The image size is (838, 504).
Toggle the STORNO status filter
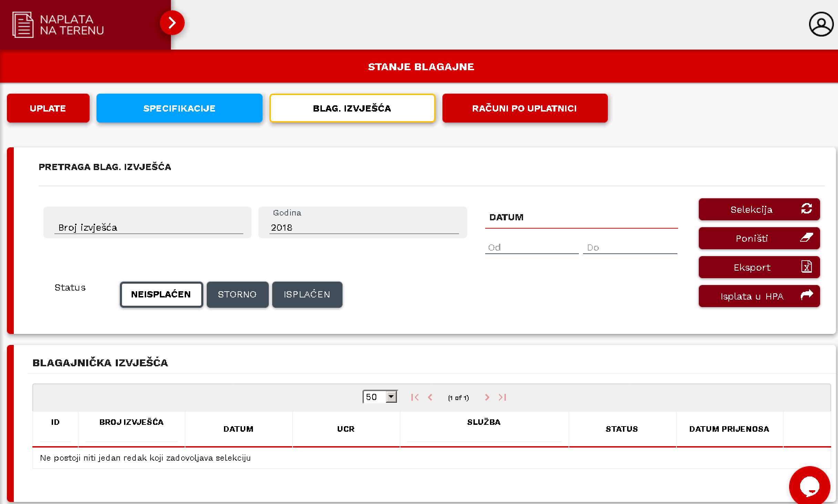(x=237, y=294)
